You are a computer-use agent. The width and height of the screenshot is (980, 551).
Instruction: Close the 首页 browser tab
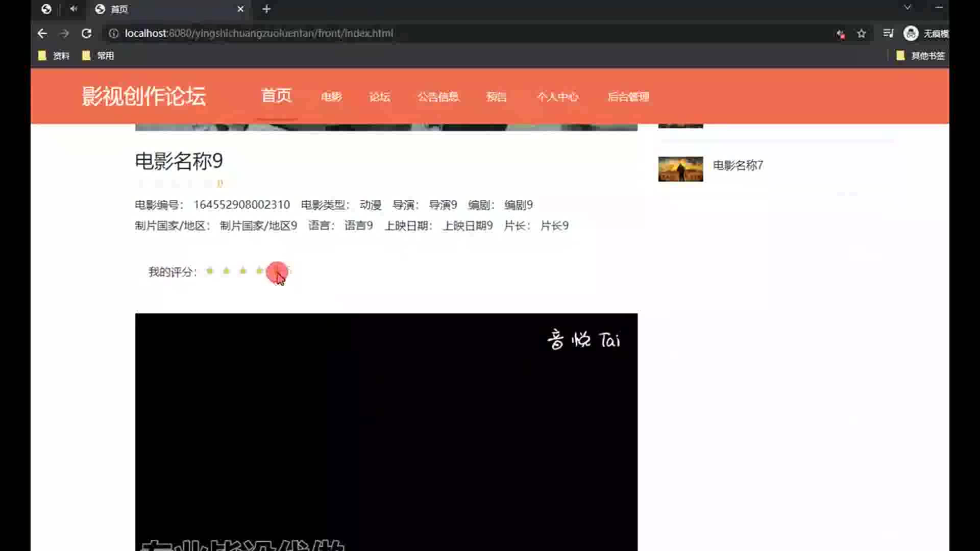click(240, 9)
